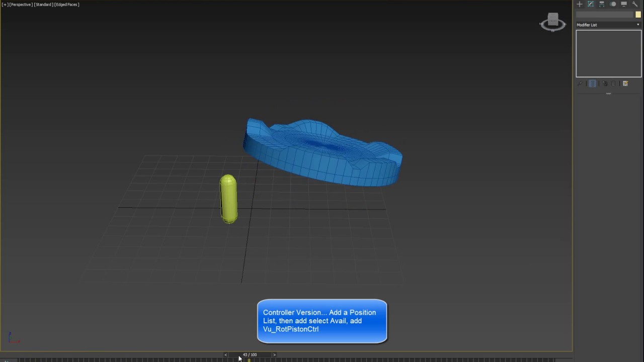Click the object name input field
644x362 pixels.
pos(605,15)
